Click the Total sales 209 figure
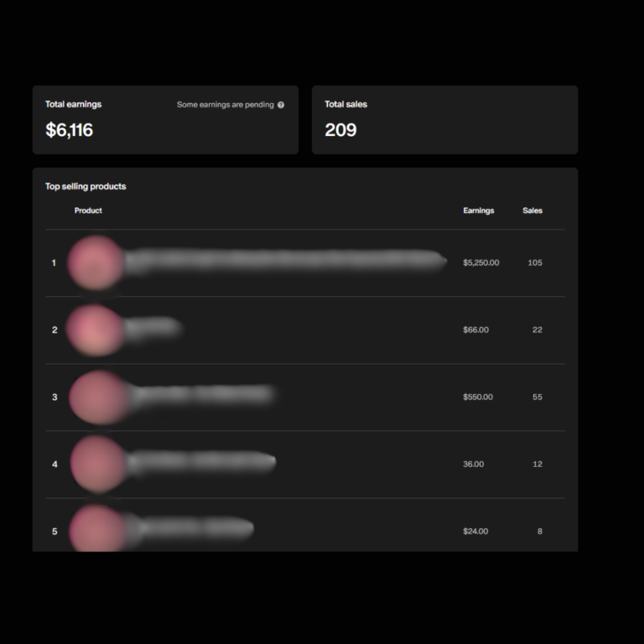Screen dimensions: 644x644 click(x=340, y=130)
